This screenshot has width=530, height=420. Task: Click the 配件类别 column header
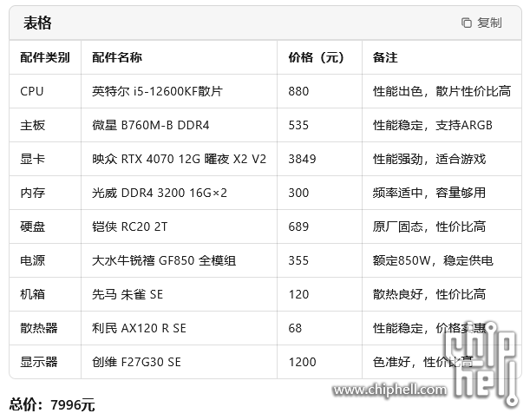pos(45,57)
